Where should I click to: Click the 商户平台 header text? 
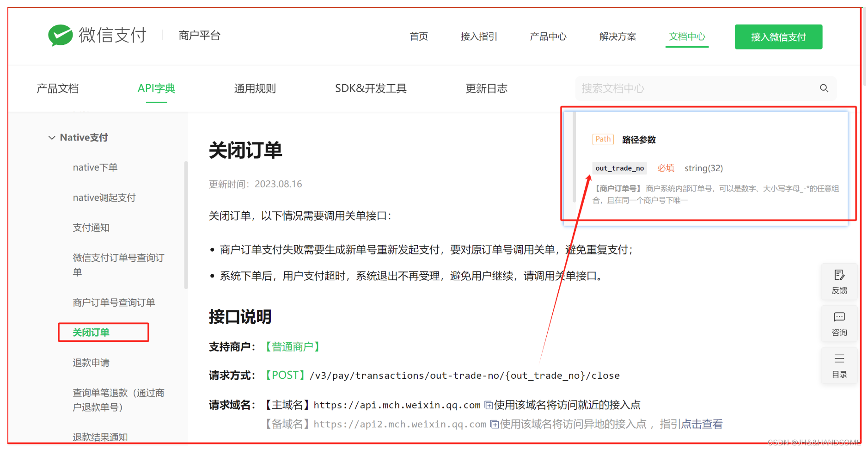pos(200,36)
